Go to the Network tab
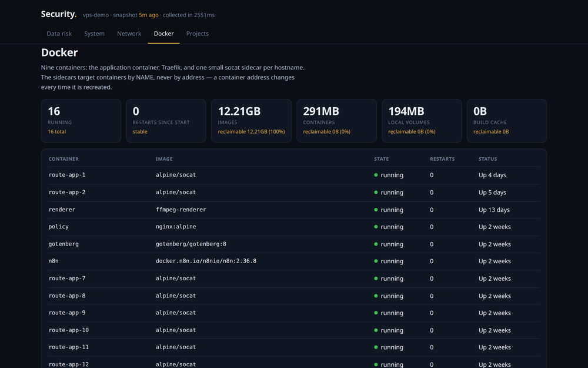 point(129,34)
